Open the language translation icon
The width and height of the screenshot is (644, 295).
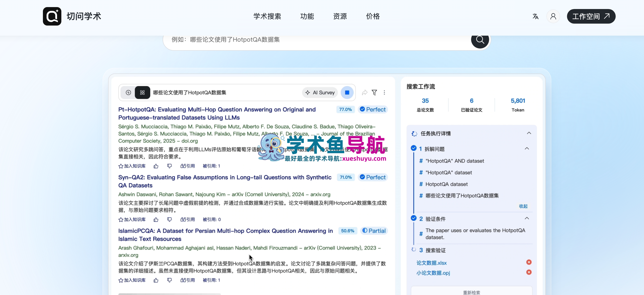point(535,17)
